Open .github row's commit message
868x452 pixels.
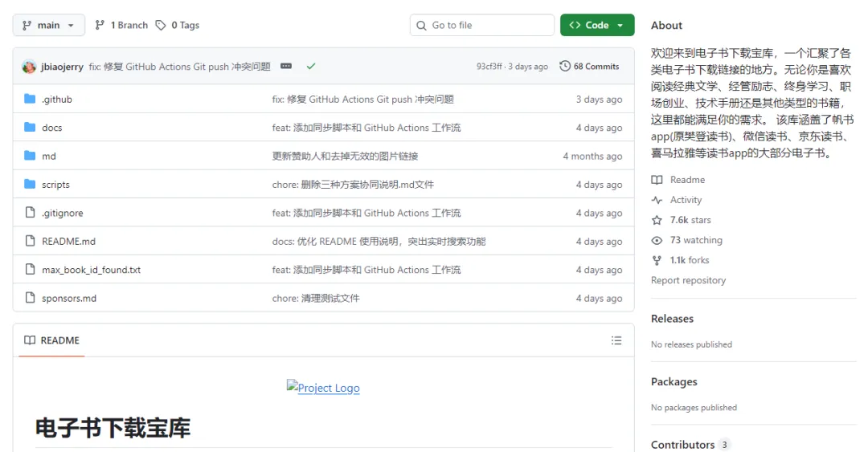point(363,99)
